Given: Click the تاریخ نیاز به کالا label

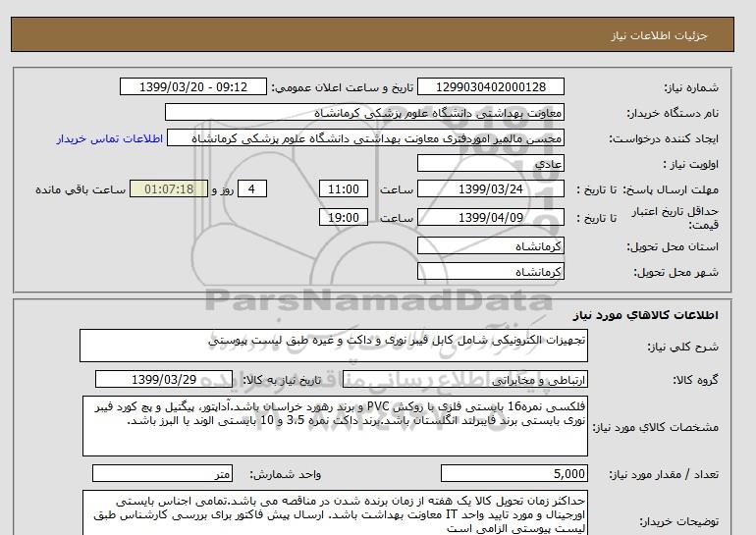Looking at the screenshot, I should pyautogui.click(x=282, y=380).
